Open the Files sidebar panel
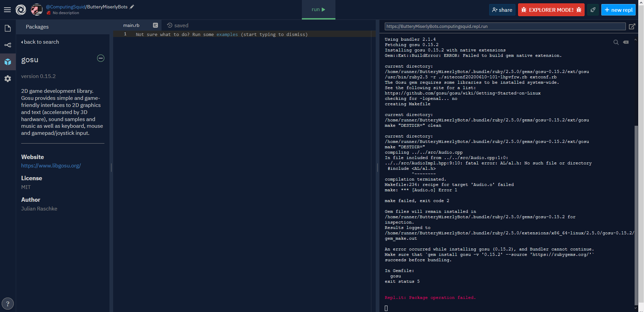This screenshot has height=312, width=644. click(x=8, y=28)
